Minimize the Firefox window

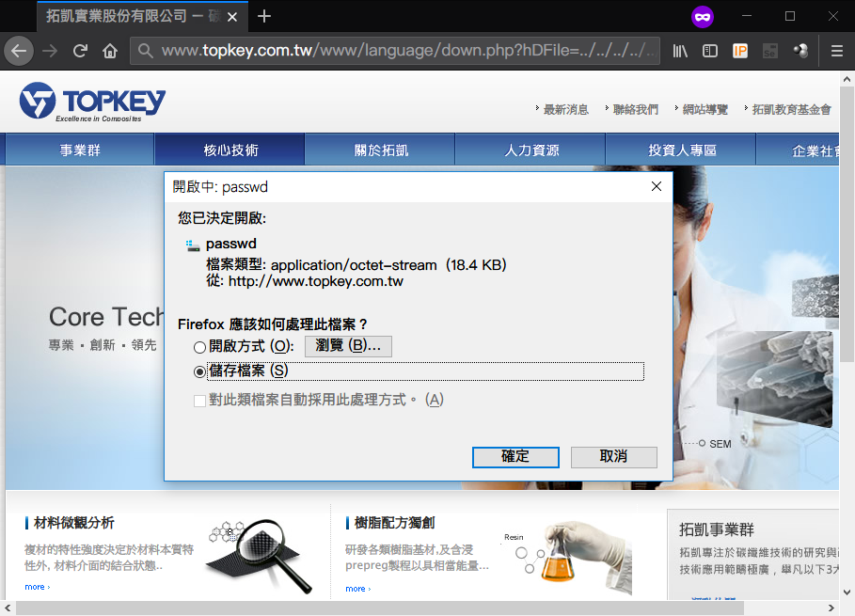point(747,16)
